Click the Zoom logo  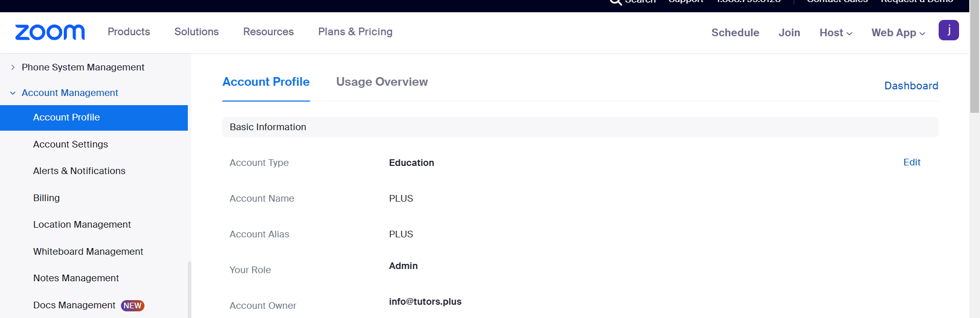50,32
